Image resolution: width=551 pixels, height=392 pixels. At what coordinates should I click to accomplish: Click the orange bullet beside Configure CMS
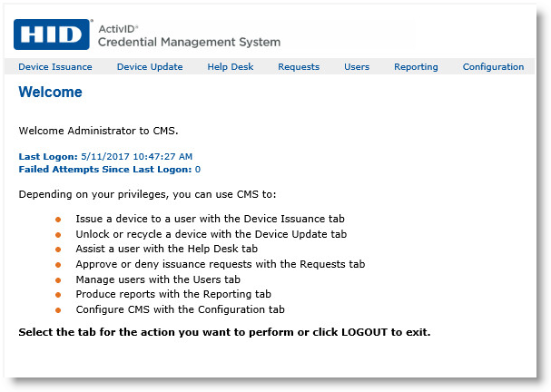point(58,310)
